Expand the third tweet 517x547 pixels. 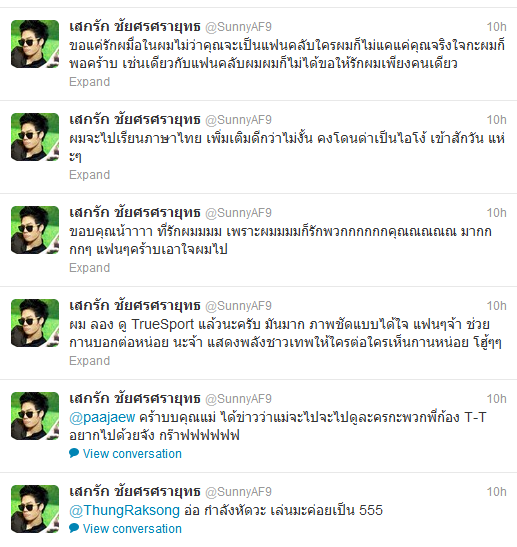89,268
